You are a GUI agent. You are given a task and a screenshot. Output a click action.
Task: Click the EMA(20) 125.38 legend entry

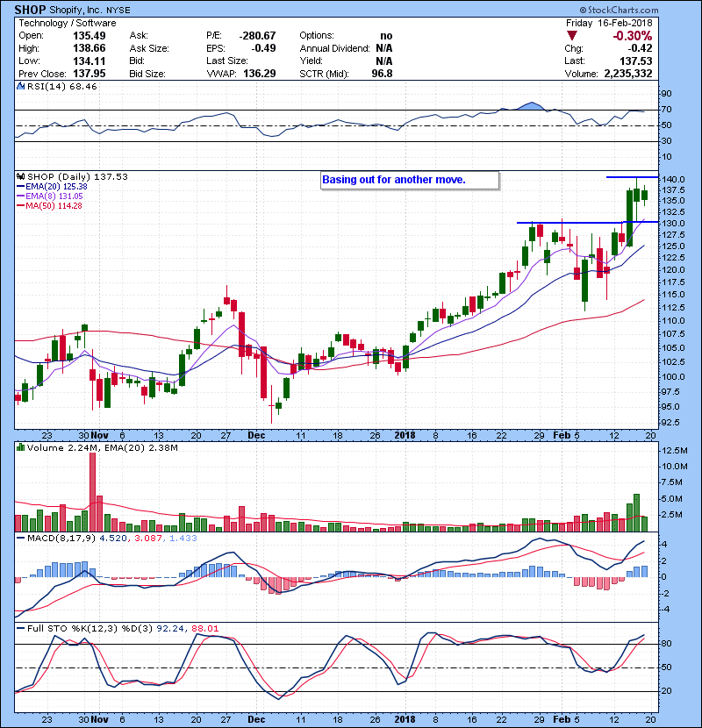click(52, 187)
